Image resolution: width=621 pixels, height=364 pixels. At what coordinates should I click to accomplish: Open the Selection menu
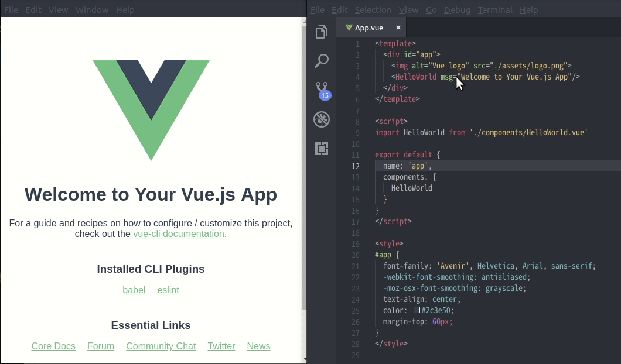tap(373, 10)
